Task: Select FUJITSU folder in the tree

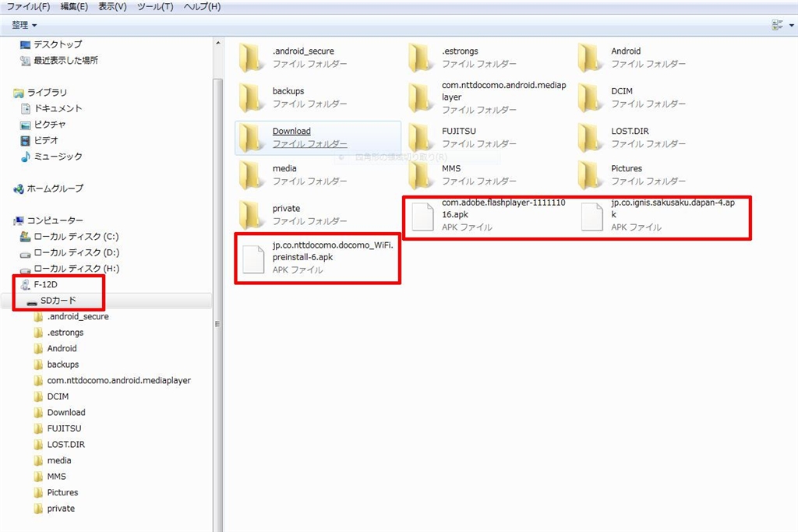Action: tap(58, 428)
